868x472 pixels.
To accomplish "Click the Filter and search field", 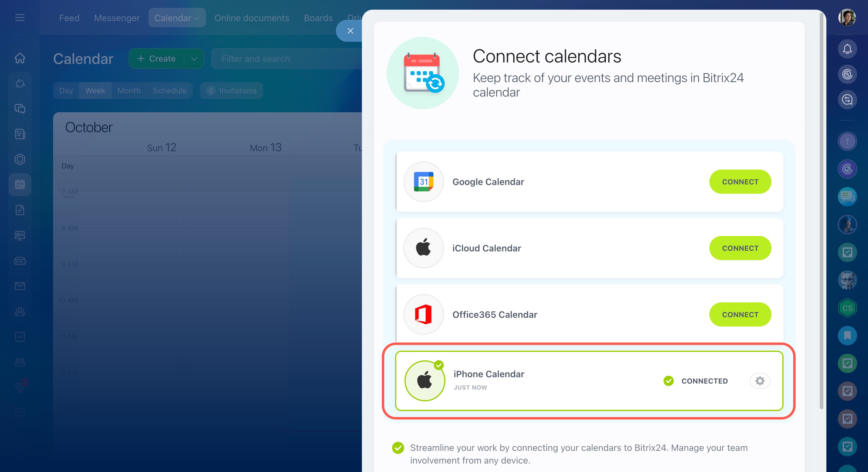I will click(287, 59).
